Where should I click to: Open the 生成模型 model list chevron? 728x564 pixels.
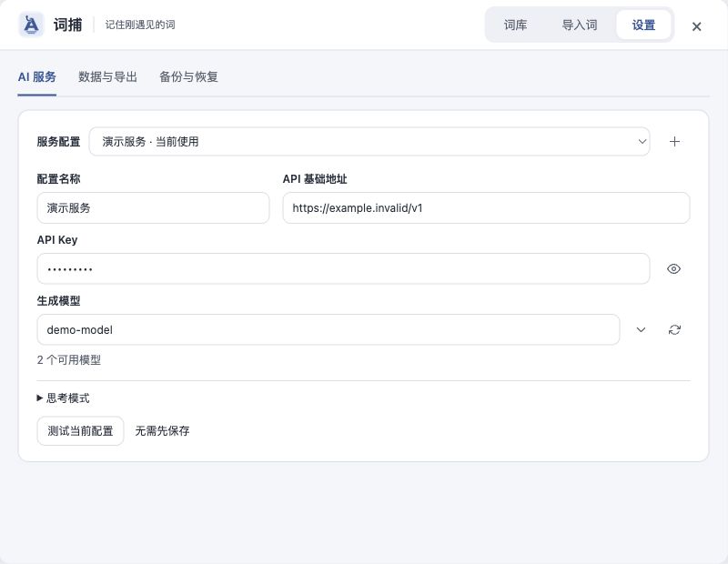tap(641, 329)
